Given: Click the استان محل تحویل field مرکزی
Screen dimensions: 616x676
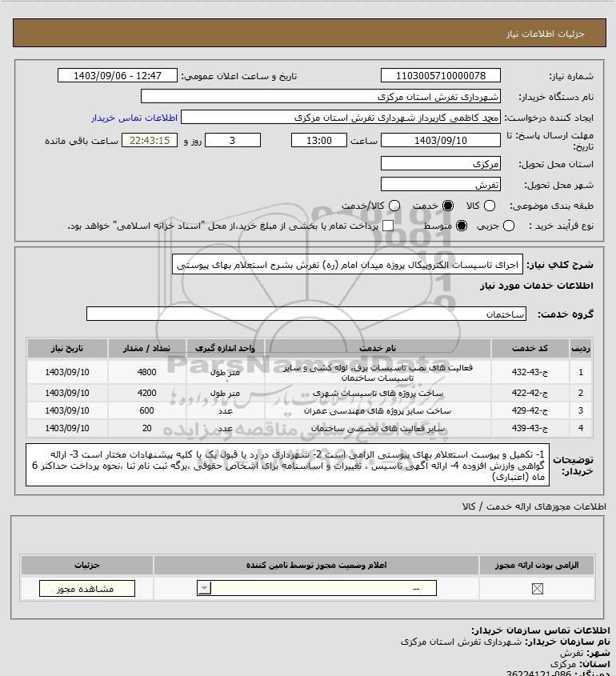Looking at the screenshot, I should coord(441,163).
